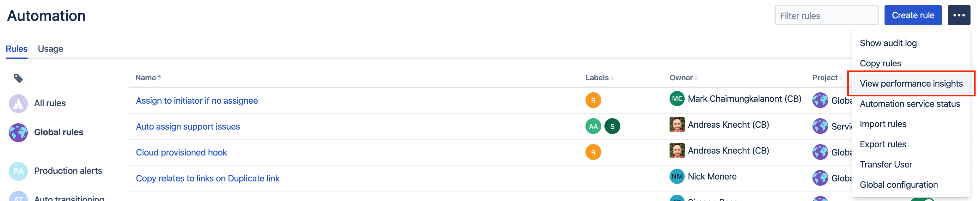Click the Global rules globe icon
980x201 pixels.
(18, 132)
